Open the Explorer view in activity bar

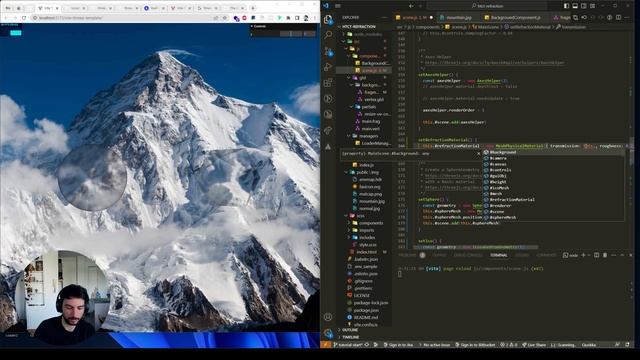coord(328,19)
